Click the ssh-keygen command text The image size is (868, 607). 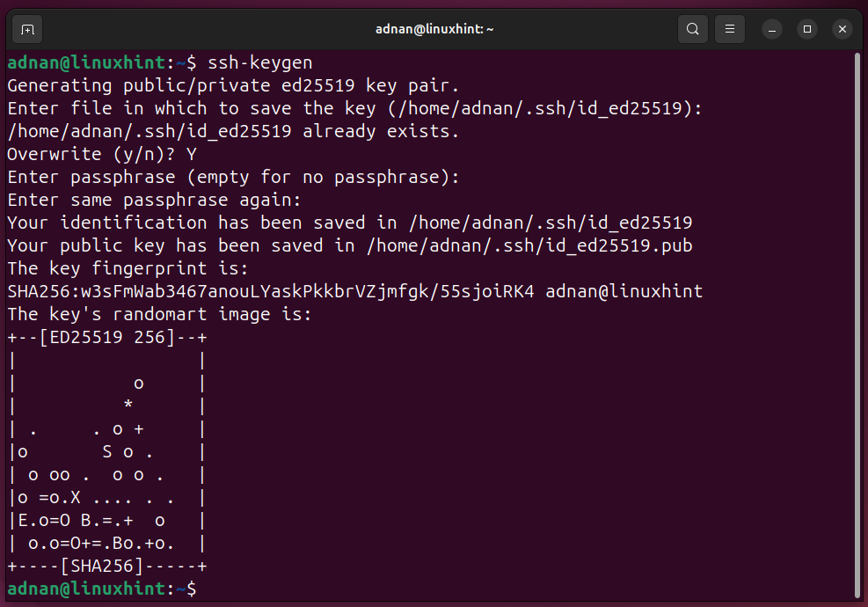pyautogui.click(x=259, y=62)
